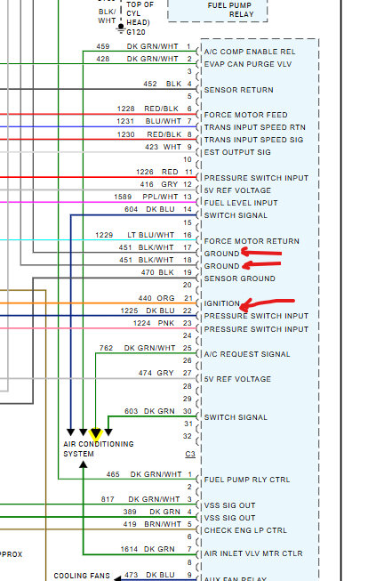The image size is (392, 581).
Task: Click the "EVAP CAN PURGE VLV" label
Action: click(248, 64)
